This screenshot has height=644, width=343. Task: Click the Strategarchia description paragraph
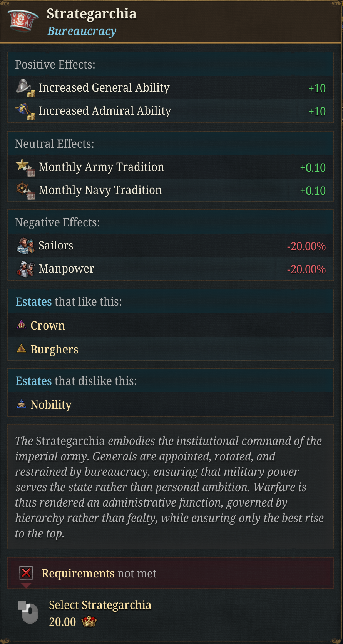pos(169,487)
